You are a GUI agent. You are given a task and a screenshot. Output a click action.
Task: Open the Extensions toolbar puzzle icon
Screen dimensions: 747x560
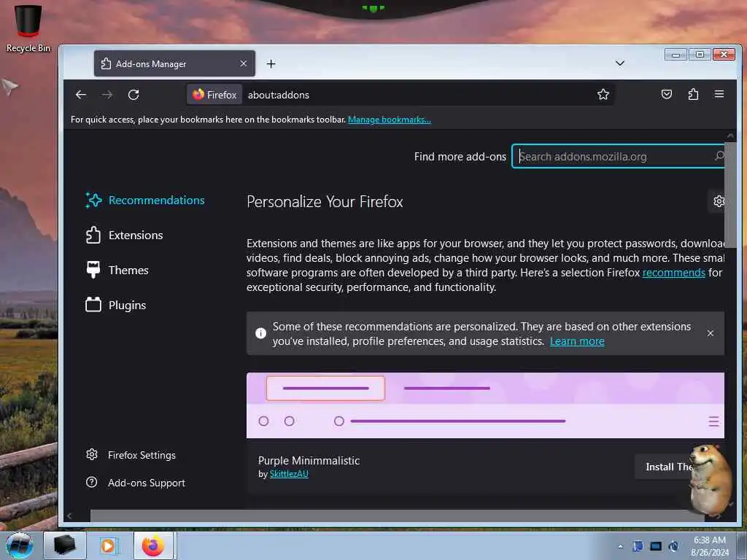click(693, 94)
